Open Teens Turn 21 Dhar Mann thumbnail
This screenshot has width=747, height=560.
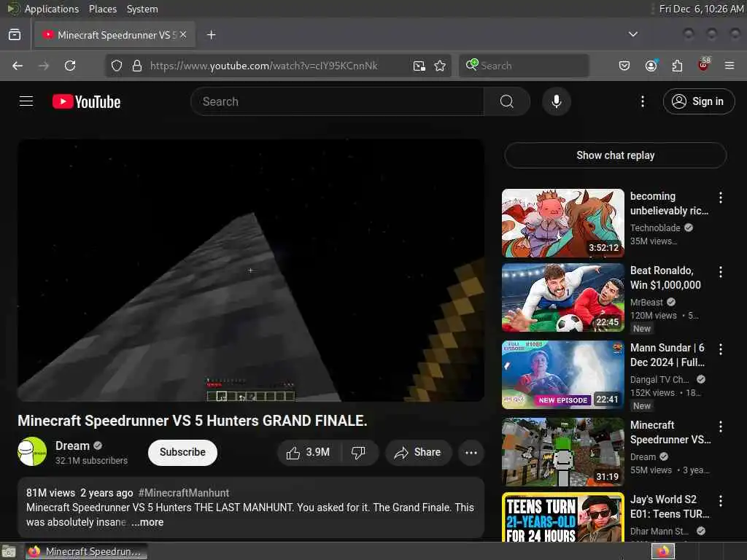pos(562,518)
